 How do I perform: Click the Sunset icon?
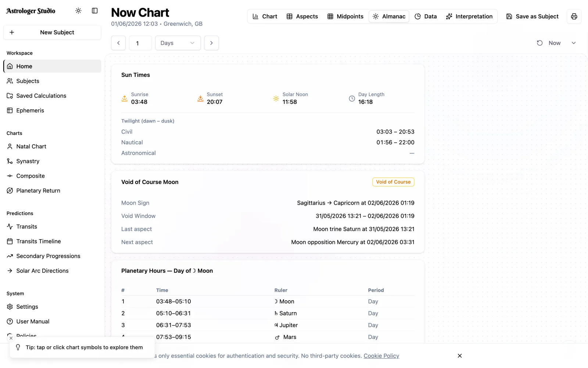point(200,99)
